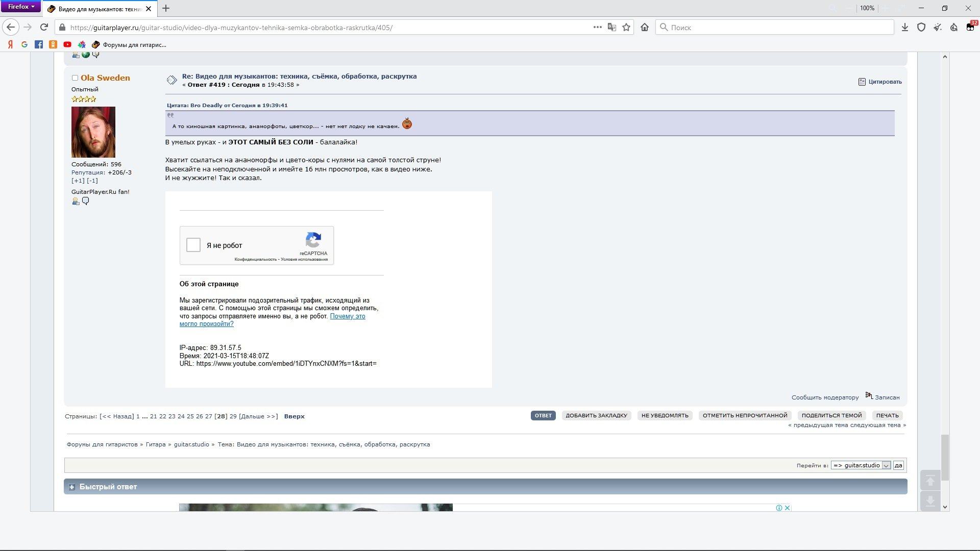Click the shield protection toolbar icon
This screenshot has width=980, height=551.
921,28
